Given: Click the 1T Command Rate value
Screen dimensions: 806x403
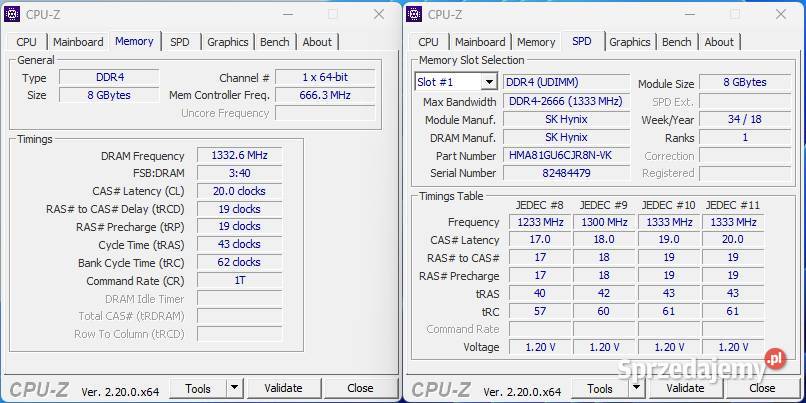Looking at the screenshot, I should (x=240, y=281).
